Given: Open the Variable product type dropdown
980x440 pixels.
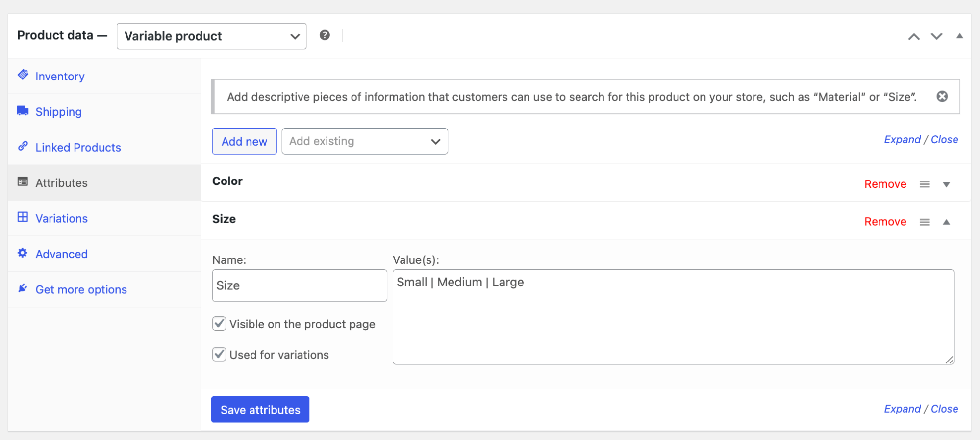Looking at the screenshot, I should tap(212, 36).
